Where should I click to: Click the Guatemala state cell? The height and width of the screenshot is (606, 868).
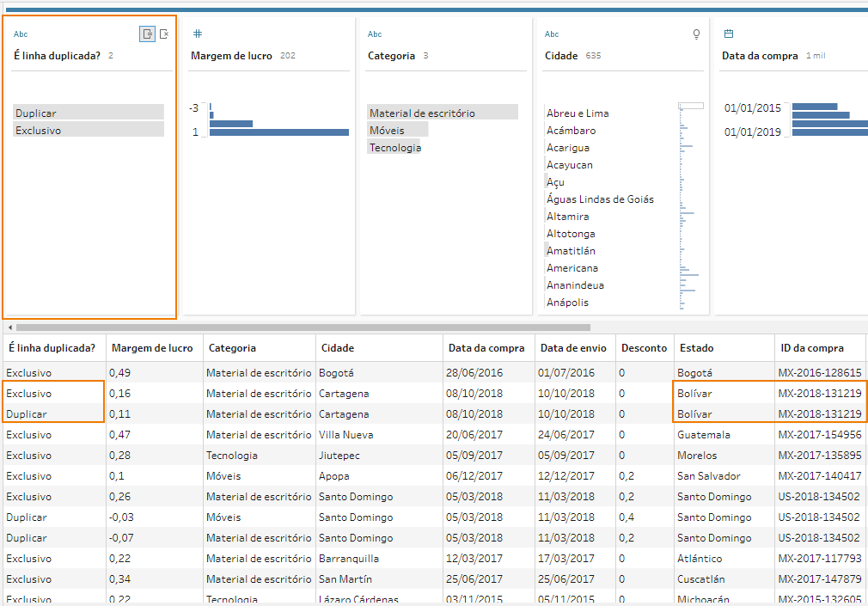[x=724, y=435]
